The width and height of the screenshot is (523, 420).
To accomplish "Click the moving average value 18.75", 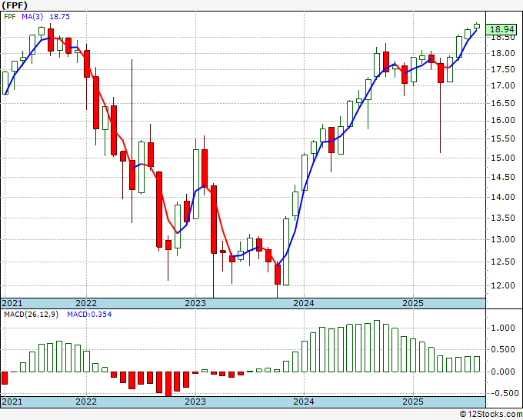I will point(60,16).
